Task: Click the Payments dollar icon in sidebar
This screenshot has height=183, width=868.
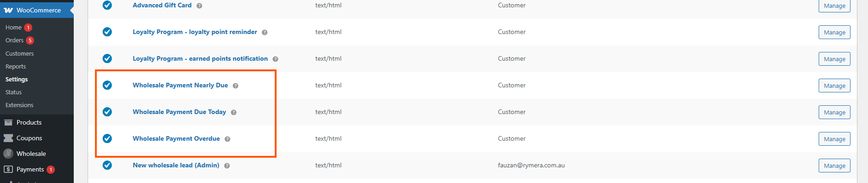Action: [8, 169]
